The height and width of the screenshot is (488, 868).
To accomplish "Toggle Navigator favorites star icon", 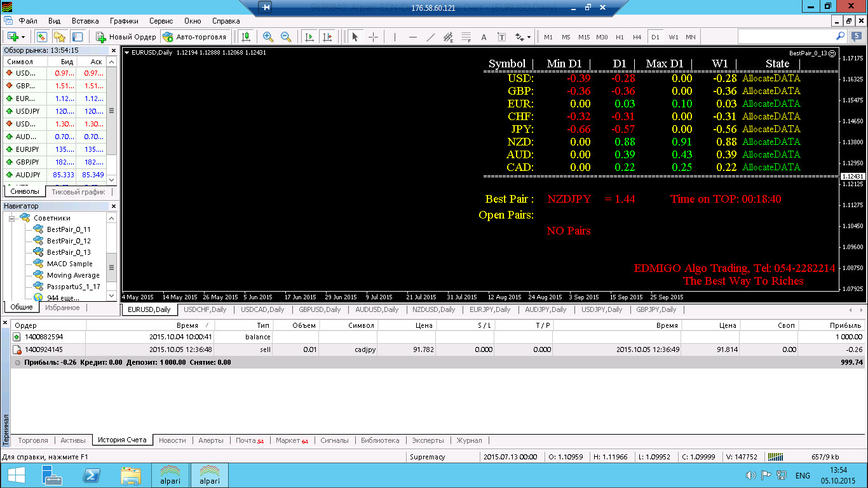I will pyautogui.click(x=59, y=37).
